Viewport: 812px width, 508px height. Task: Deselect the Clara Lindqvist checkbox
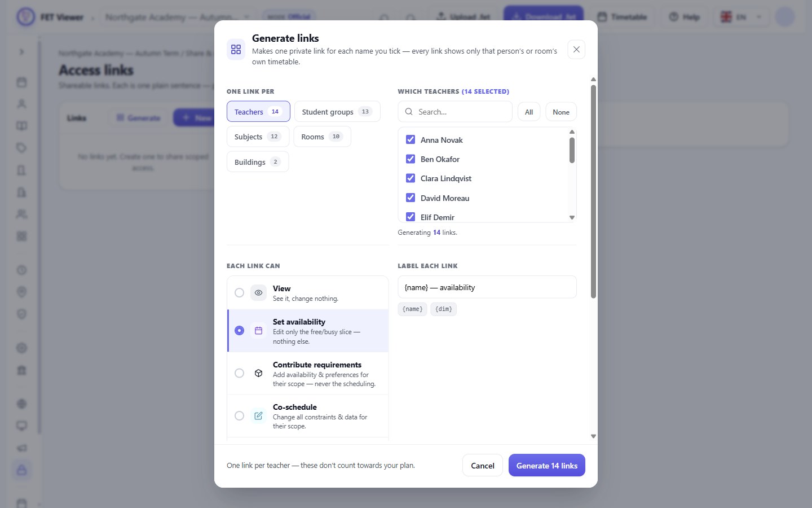(411, 178)
